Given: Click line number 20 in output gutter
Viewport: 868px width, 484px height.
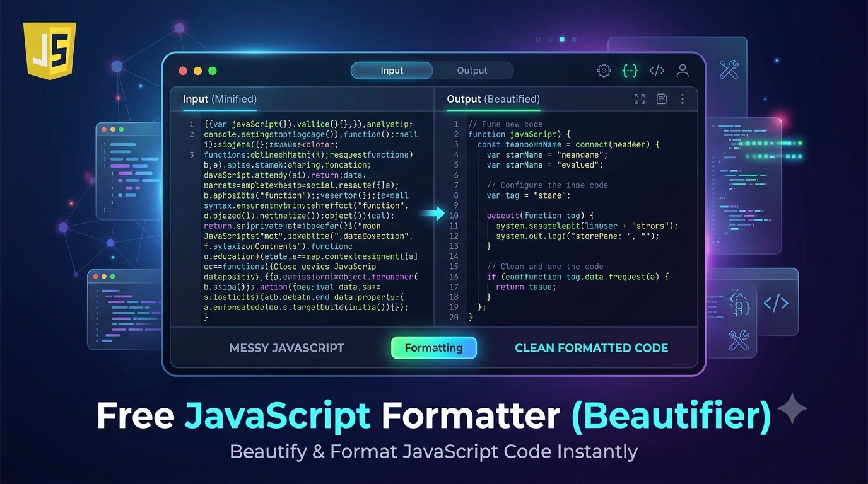Looking at the screenshot, I should [454, 317].
